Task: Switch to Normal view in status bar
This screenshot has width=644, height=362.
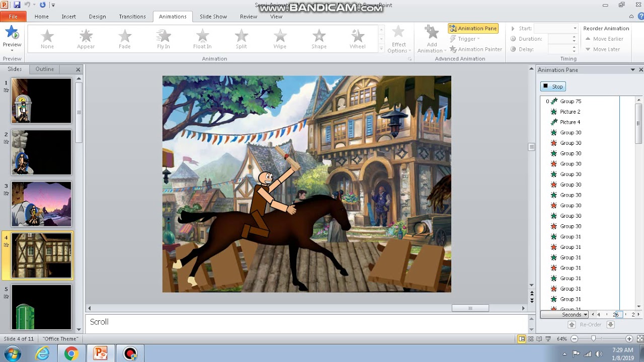Action: (522, 339)
